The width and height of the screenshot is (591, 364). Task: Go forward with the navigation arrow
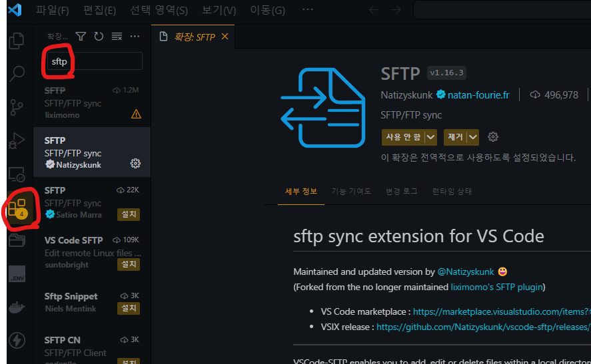[396, 10]
